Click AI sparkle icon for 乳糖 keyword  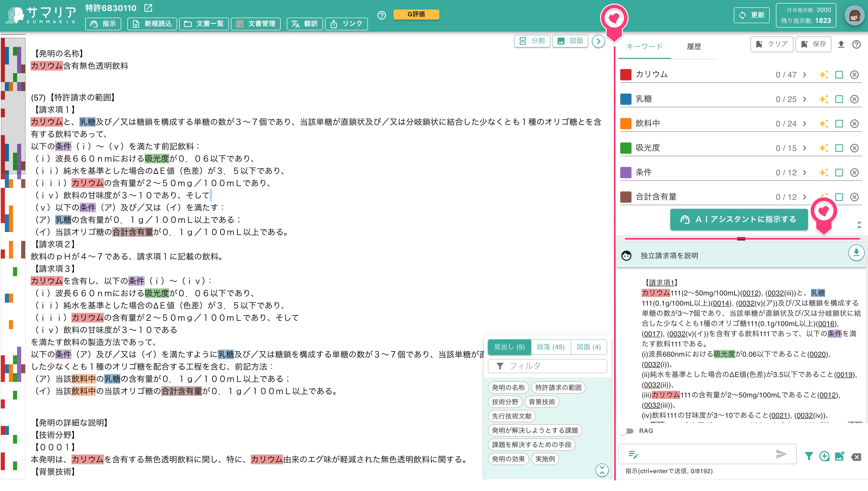point(824,99)
